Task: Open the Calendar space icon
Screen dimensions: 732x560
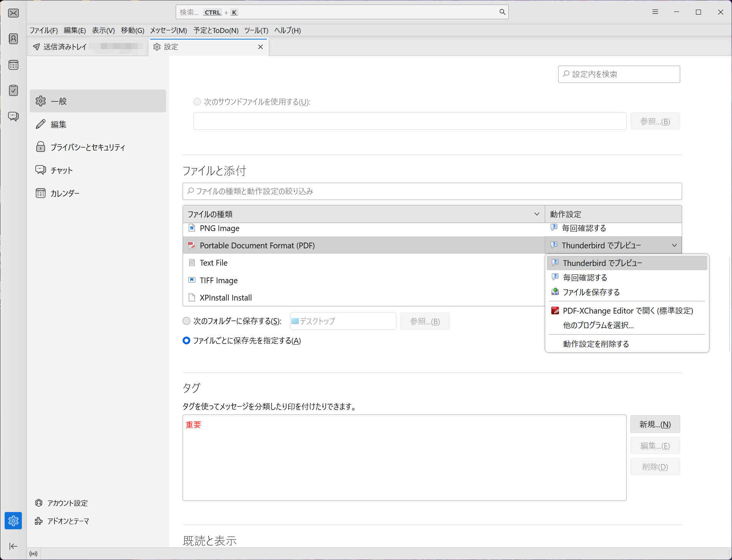Action: coord(13,65)
